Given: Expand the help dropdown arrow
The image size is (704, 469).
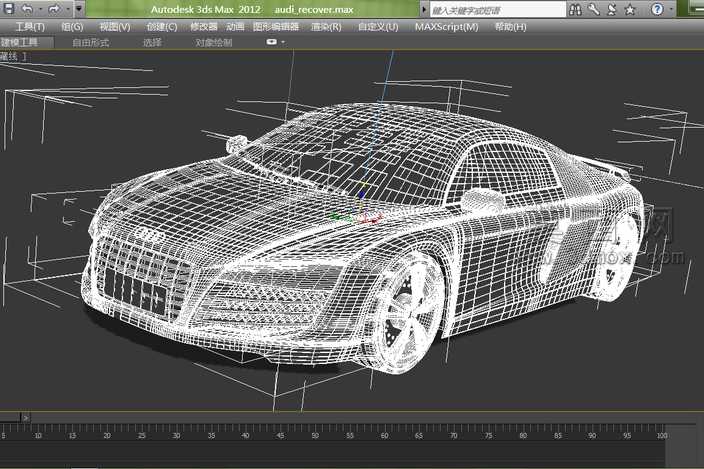Looking at the screenshot, I should [x=671, y=9].
